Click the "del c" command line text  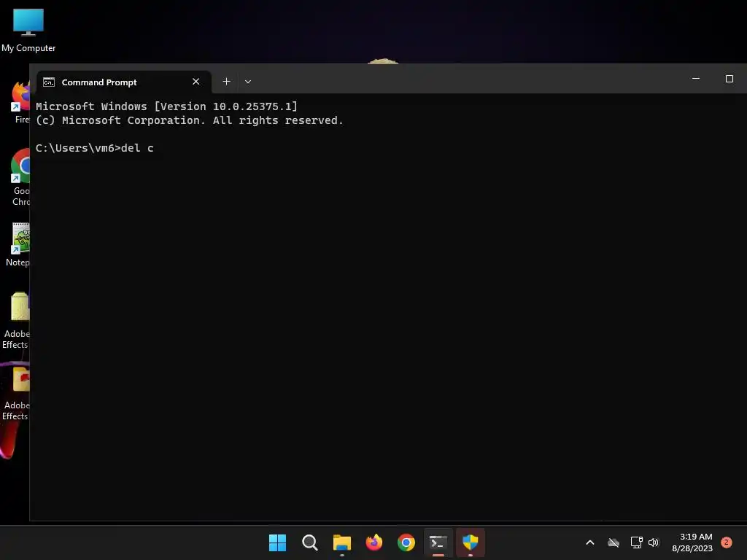tap(137, 148)
